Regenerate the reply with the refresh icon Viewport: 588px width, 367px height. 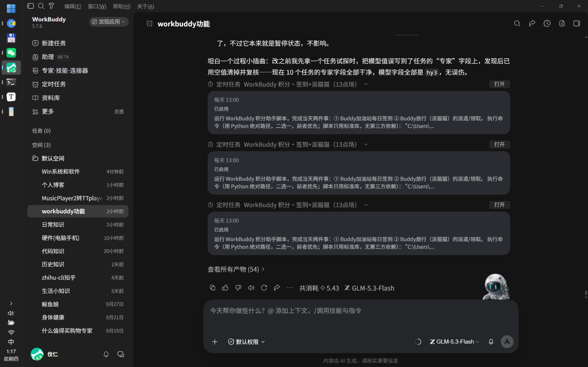pyautogui.click(x=264, y=288)
